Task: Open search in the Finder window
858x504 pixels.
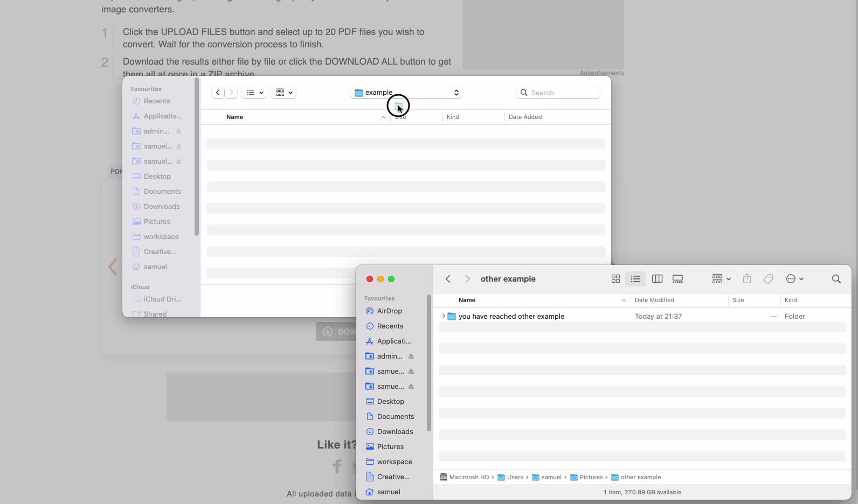Action: tap(836, 279)
